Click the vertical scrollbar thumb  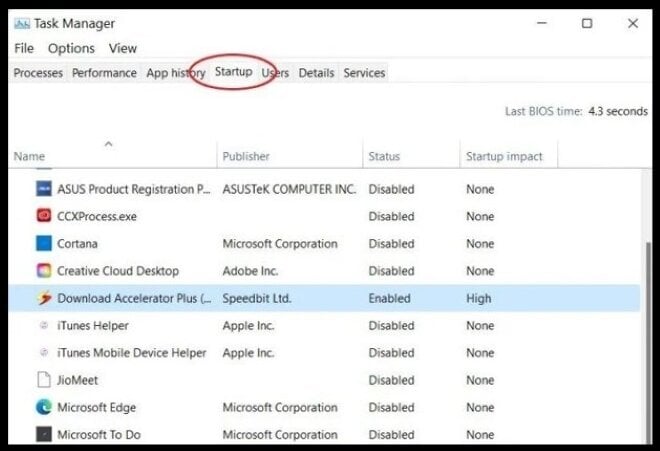649,341
